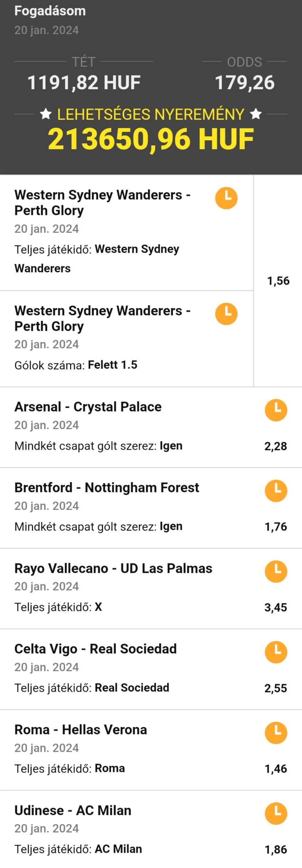Click the status icon for Brentford - Nottingham Forest
Screen dimensions: 302x868
(x=276, y=491)
